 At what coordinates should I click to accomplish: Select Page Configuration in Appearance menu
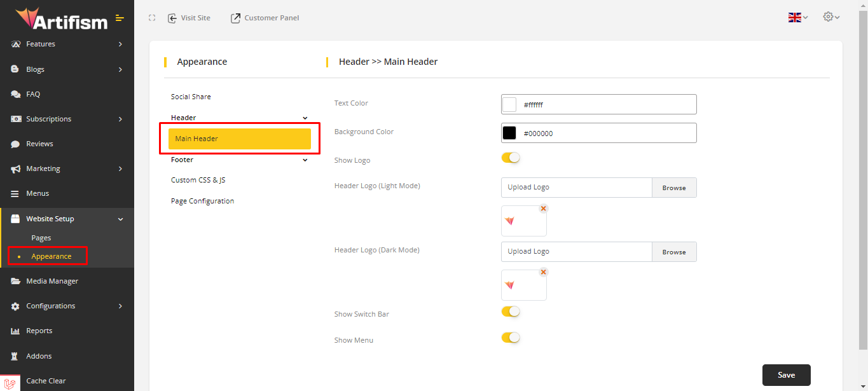[x=202, y=201]
